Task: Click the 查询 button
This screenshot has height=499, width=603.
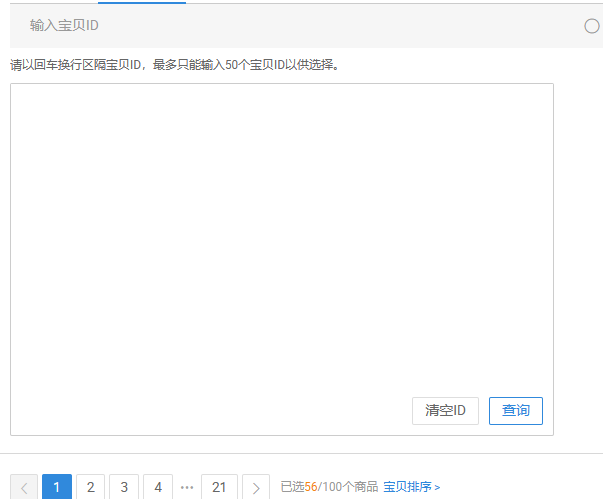Action: (516, 411)
